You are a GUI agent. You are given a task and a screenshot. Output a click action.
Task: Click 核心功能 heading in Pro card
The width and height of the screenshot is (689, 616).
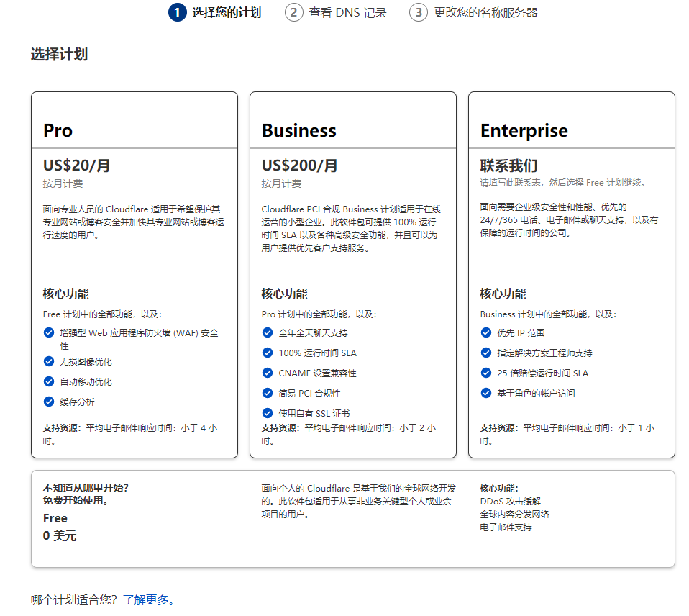(x=66, y=294)
